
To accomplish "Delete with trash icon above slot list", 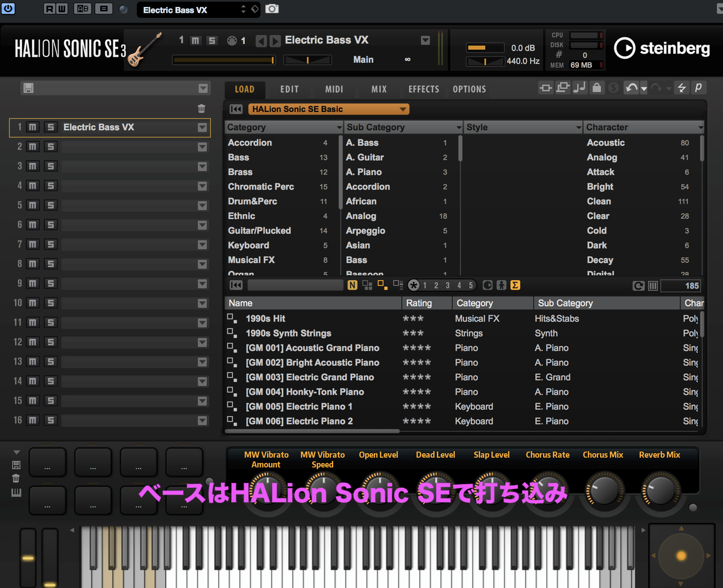I will [202, 109].
